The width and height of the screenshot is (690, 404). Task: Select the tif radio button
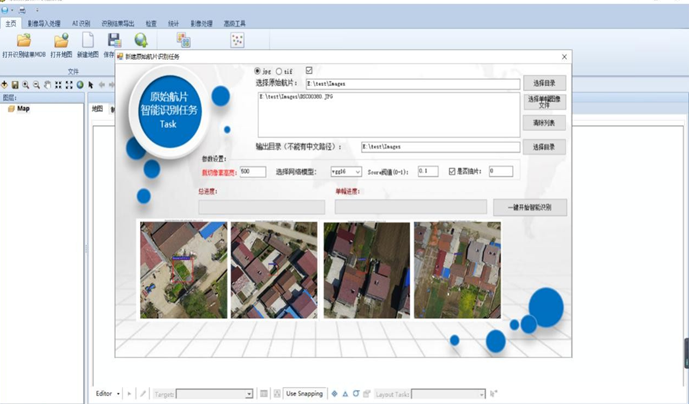point(279,71)
